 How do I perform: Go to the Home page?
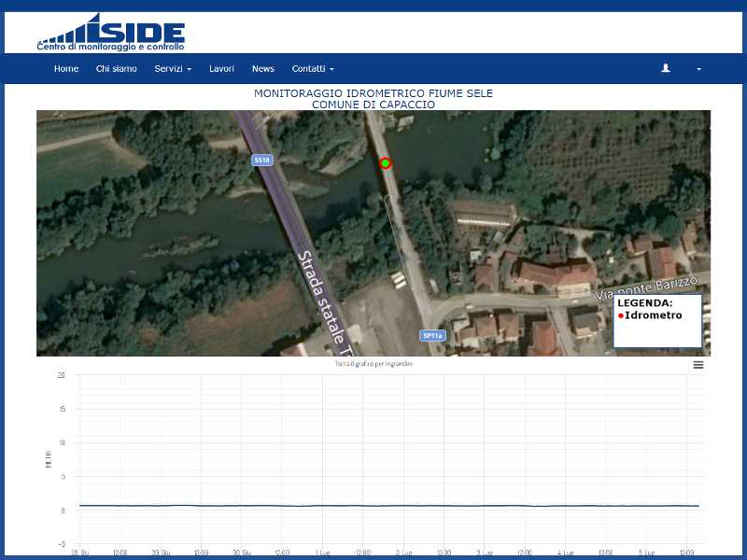tap(66, 68)
